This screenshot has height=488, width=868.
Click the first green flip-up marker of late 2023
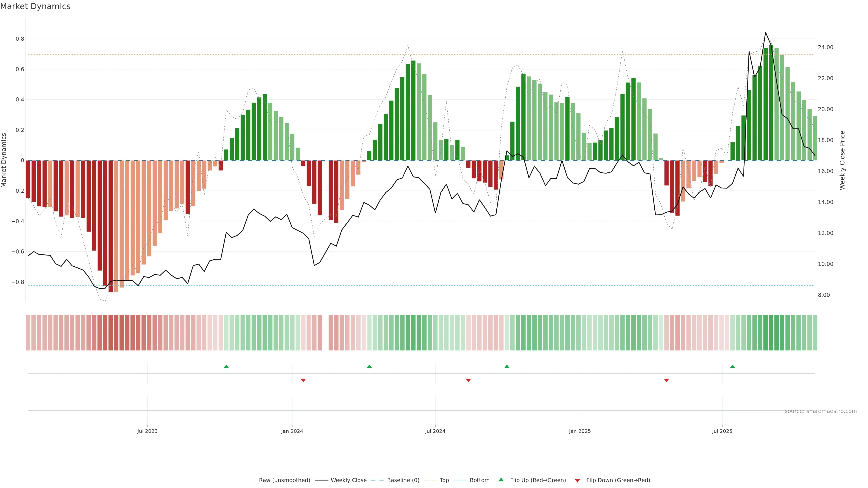[x=226, y=366]
